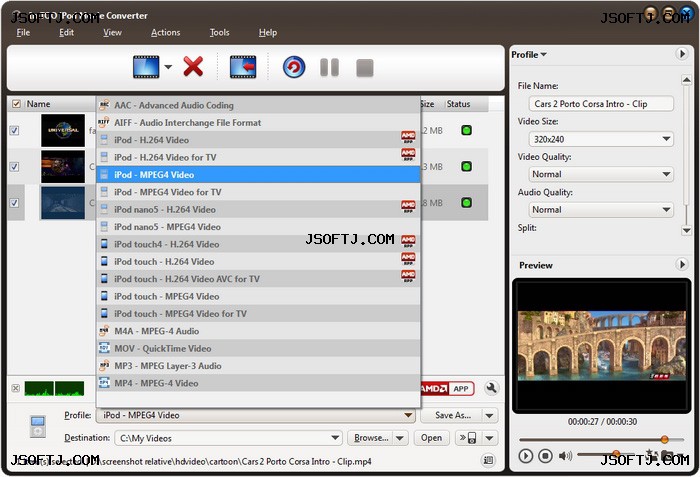
Task: Select iPod - H.264 Video profile
Action: (x=258, y=140)
